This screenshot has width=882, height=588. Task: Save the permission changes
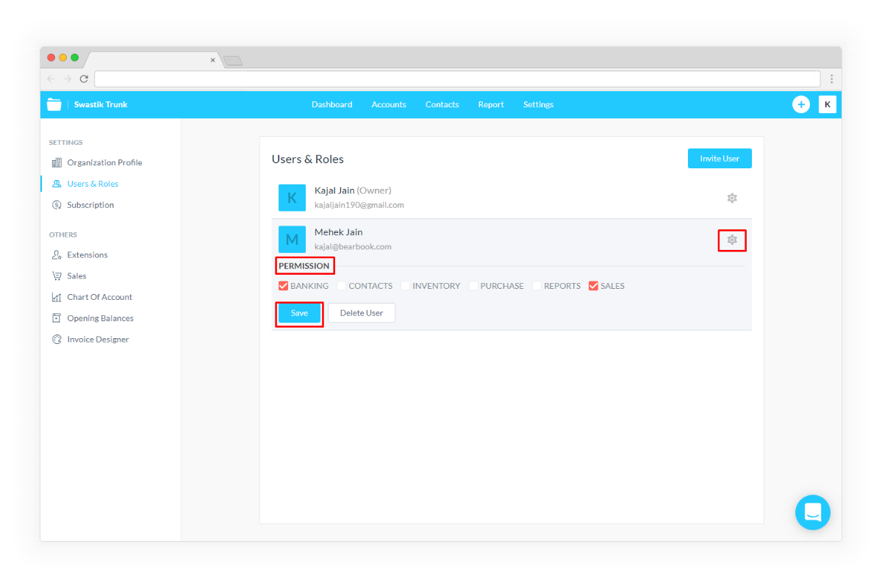[299, 313]
